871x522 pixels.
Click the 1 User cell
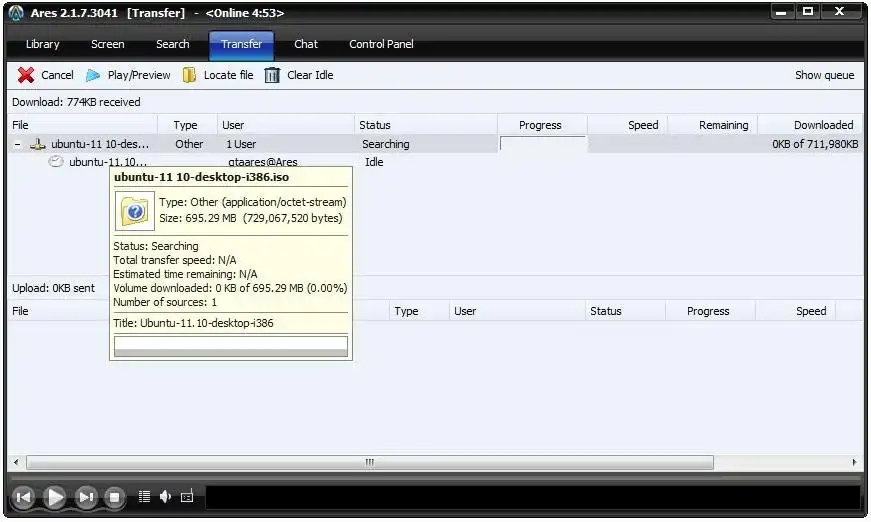(x=241, y=144)
